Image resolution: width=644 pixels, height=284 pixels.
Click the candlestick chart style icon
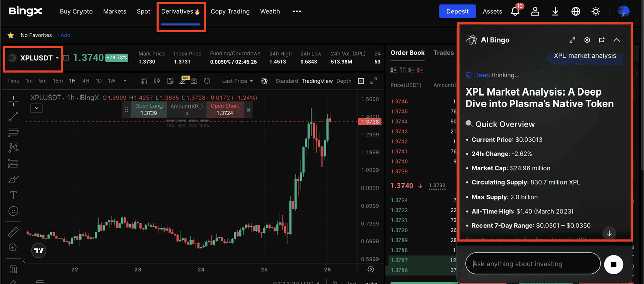coord(157,81)
